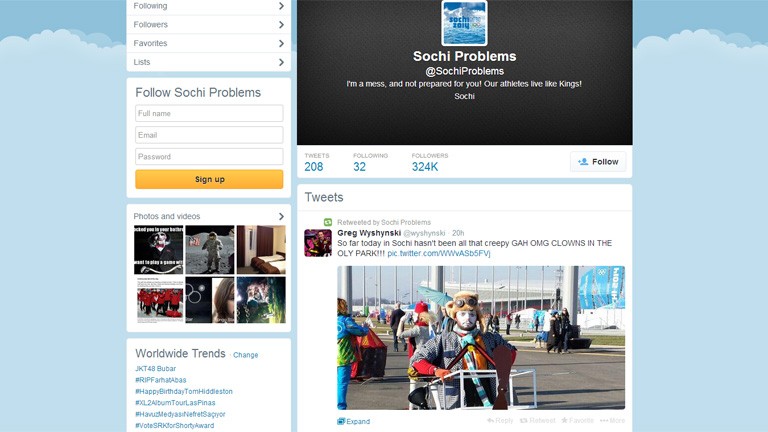This screenshot has width=768, height=432.
Task: Open the Lists menu item
Action: tap(209, 62)
